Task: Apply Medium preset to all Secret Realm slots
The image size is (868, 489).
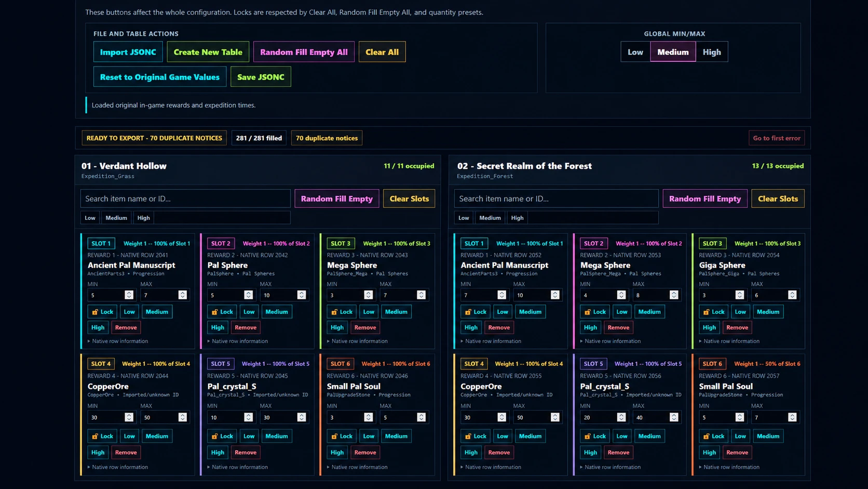Action: [490, 218]
